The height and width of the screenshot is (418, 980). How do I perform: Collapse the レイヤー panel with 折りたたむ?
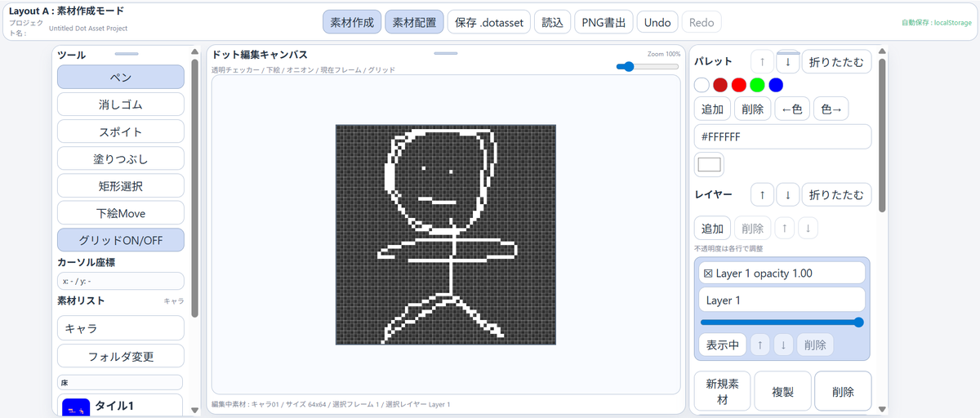tap(837, 195)
